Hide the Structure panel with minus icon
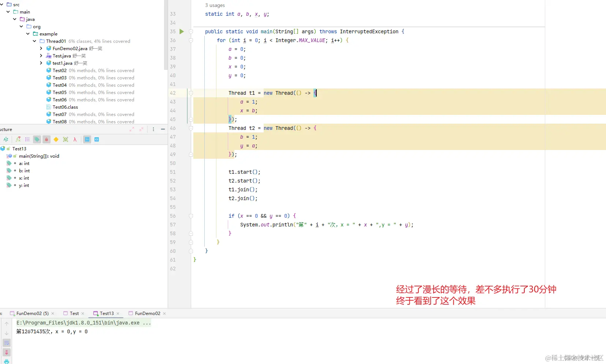The image size is (606, 364). (x=163, y=129)
